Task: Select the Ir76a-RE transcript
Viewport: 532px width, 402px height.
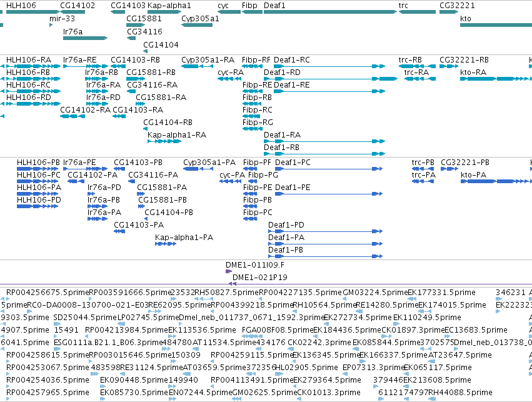Action: [x=85, y=66]
